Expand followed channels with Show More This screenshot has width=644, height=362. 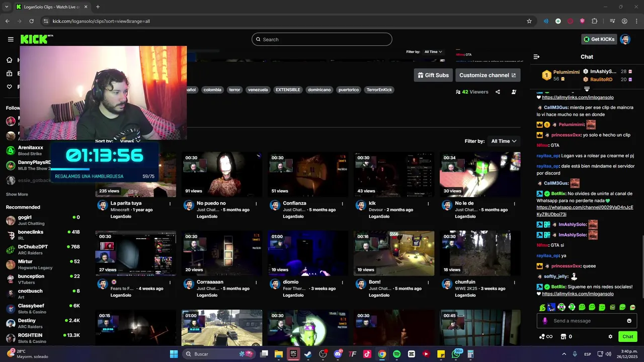click(17, 194)
